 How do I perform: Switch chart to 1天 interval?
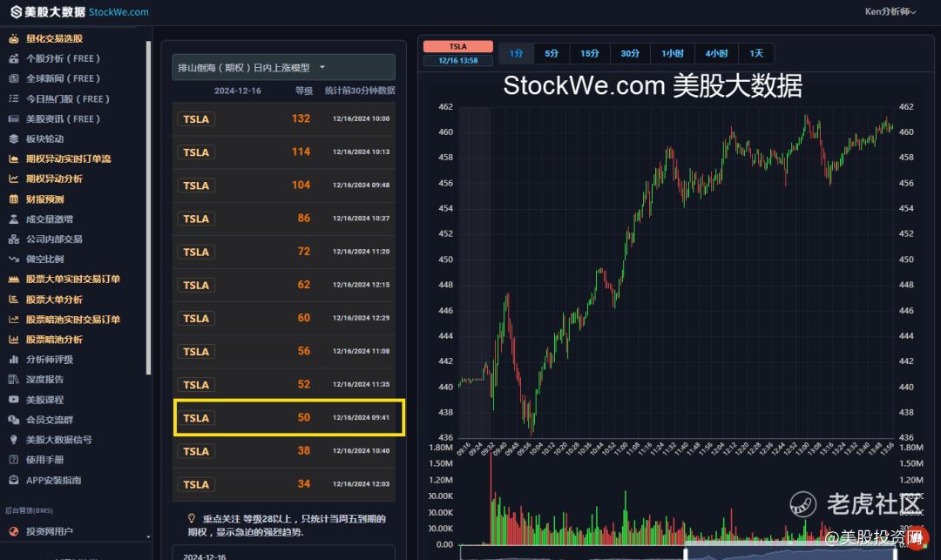point(756,53)
